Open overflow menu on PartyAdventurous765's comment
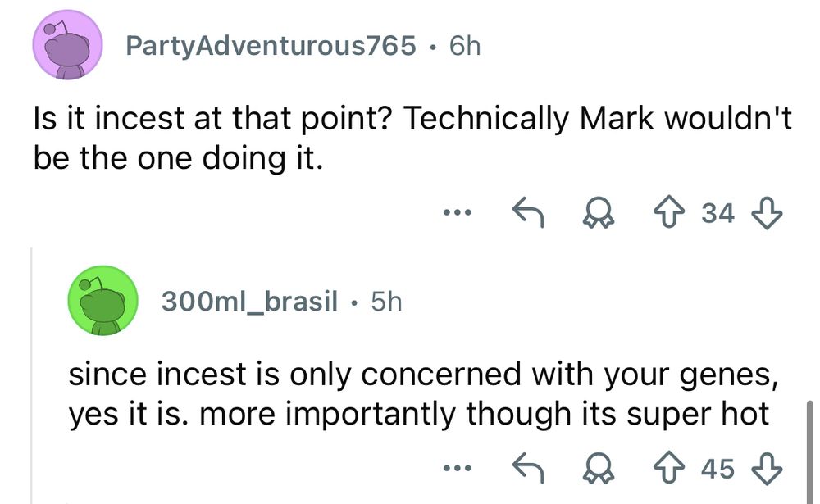Image resolution: width=820 pixels, height=504 pixels. click(458, 214)
